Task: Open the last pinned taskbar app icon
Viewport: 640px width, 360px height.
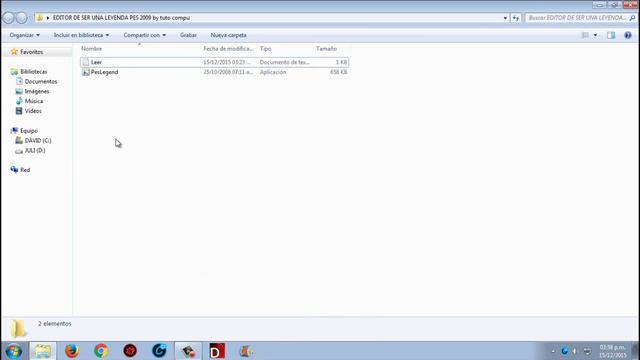Action: coord(246,351)
